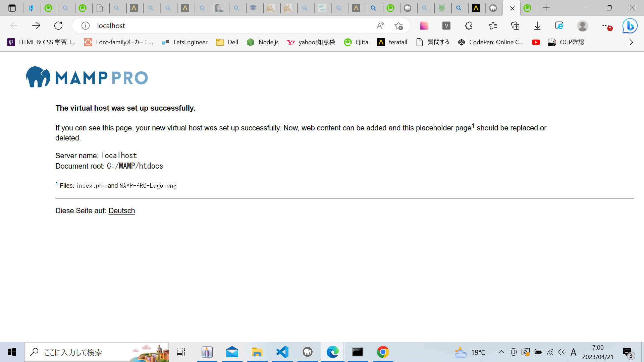Open the teratail bookmark

[x=392, y=42]
